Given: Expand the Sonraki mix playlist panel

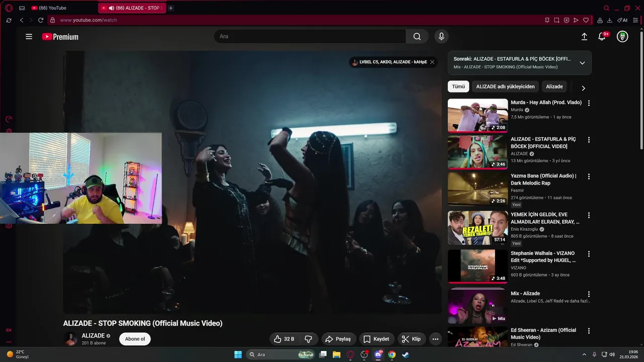Looking at the screenshot, I should pos(582,63).
